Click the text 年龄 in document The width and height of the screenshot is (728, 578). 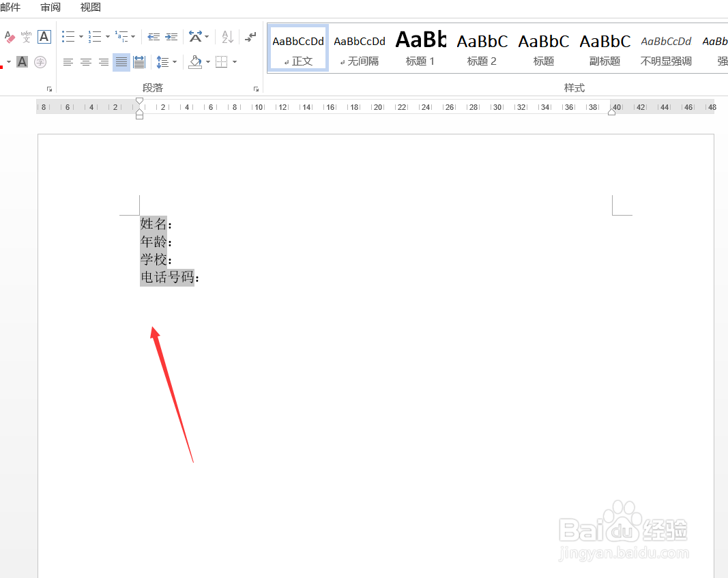154,242
